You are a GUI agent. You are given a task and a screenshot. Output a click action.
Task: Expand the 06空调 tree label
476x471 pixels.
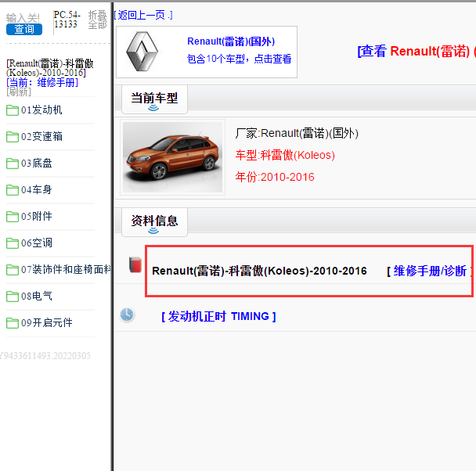[37, 243]
